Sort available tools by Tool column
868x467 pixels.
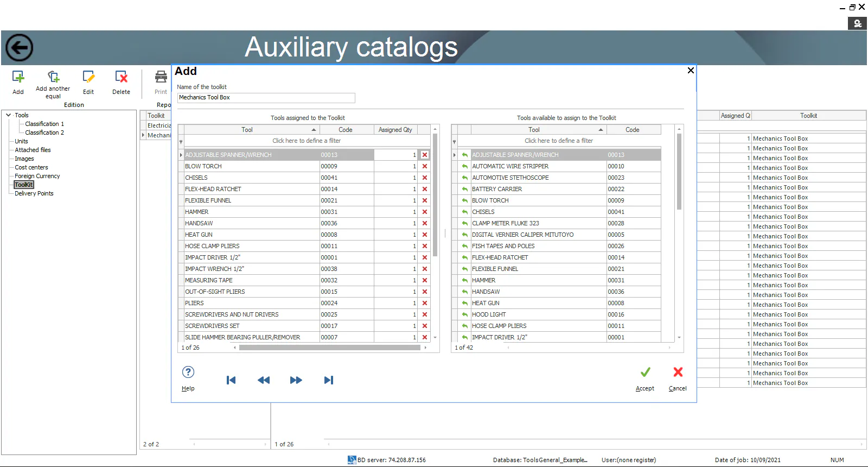(x=538, y=130)
